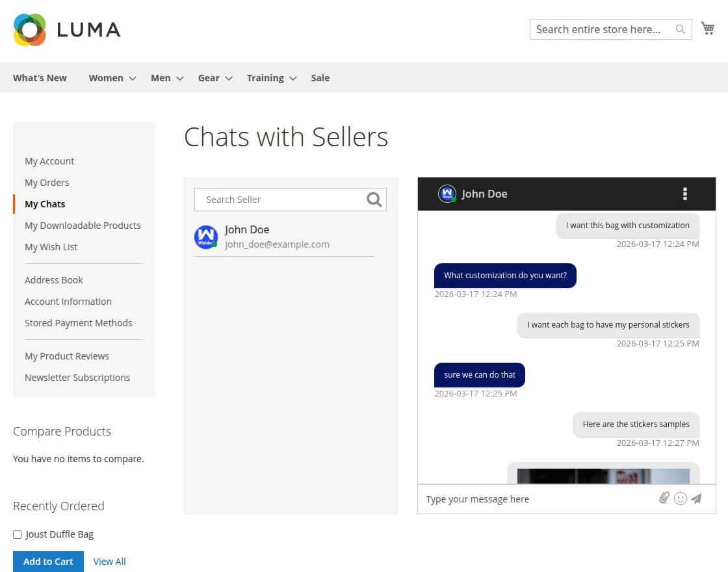Screen dimensions: 728x572
Task: Open the Sale menu item
Action: [x=320, y=78]
